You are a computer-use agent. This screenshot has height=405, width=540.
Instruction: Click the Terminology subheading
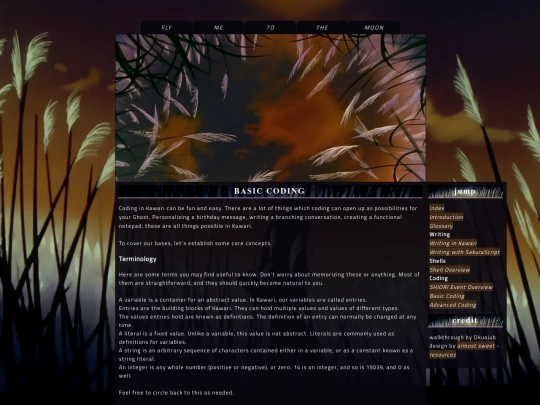[137, 259]
